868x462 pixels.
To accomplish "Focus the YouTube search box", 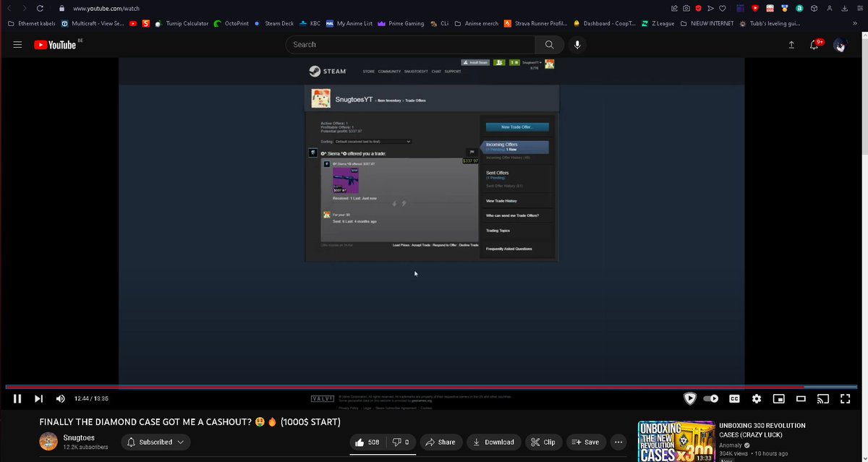I will (x=410, y=45).
